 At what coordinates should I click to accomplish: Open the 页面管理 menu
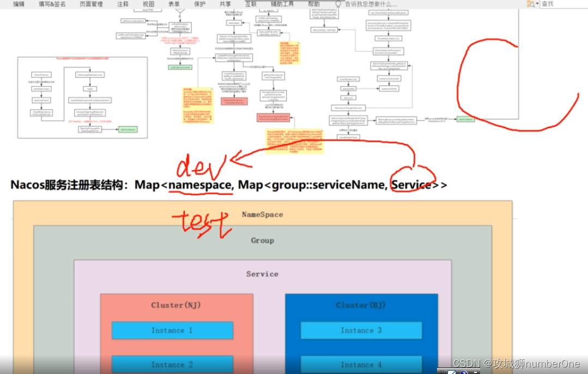[x=91, y=4]
